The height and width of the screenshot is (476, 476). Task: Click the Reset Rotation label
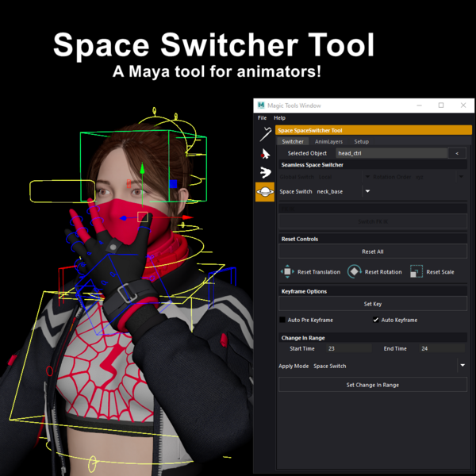[x=383, y=272]
